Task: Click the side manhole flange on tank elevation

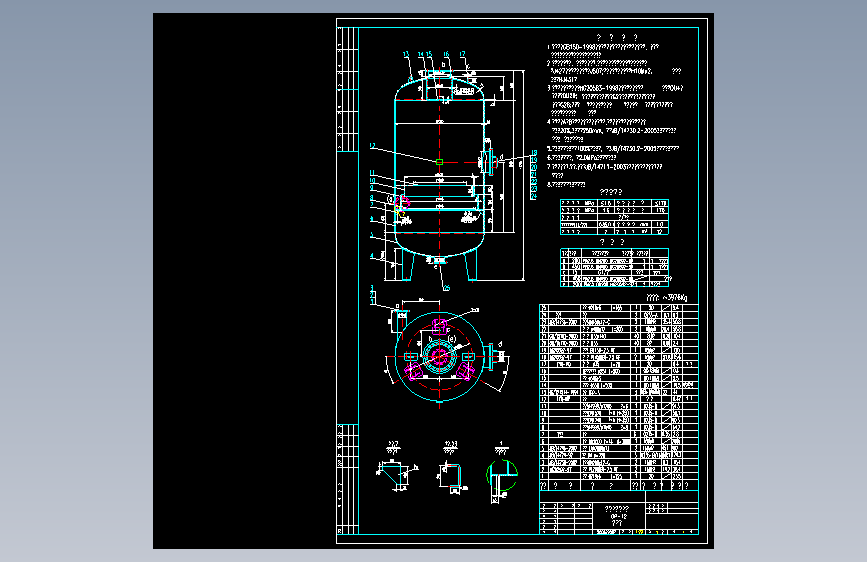Action: coord(488,162)
